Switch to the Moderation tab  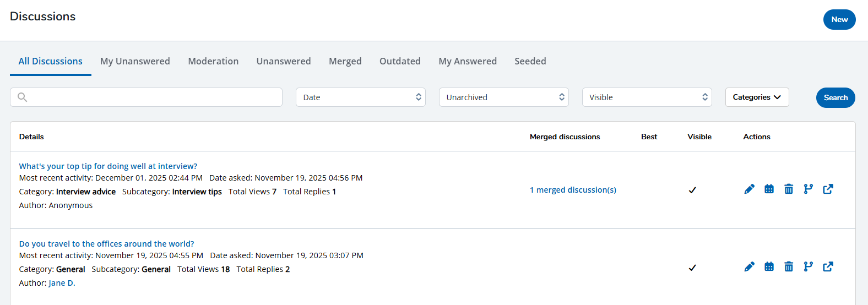(x=213, y=61)
